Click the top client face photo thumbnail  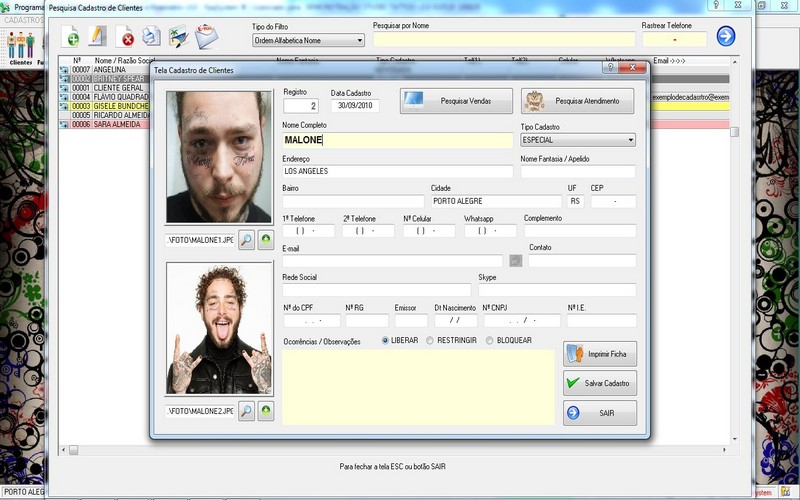219,157
